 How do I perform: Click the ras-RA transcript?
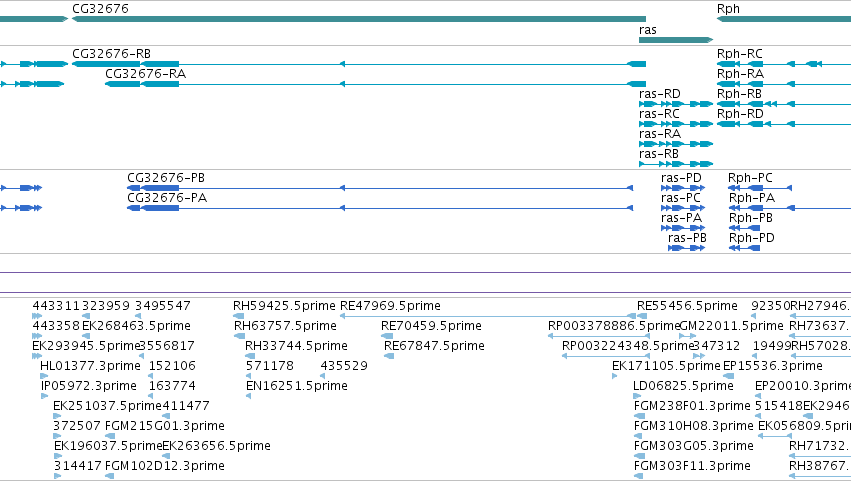tap(676, 144)
